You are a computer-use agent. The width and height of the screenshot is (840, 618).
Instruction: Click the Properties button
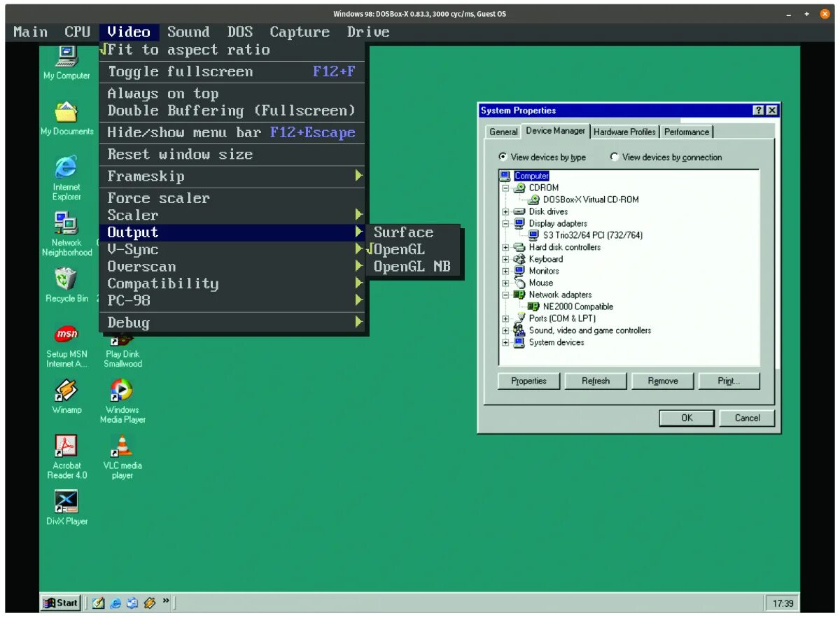coord(528,381)
